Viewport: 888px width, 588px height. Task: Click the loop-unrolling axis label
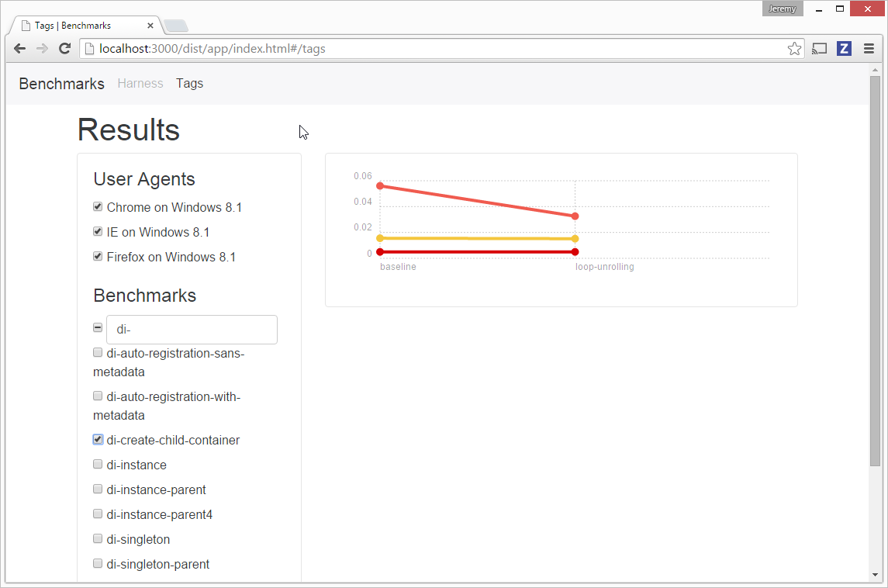click(x=605, y=267)
